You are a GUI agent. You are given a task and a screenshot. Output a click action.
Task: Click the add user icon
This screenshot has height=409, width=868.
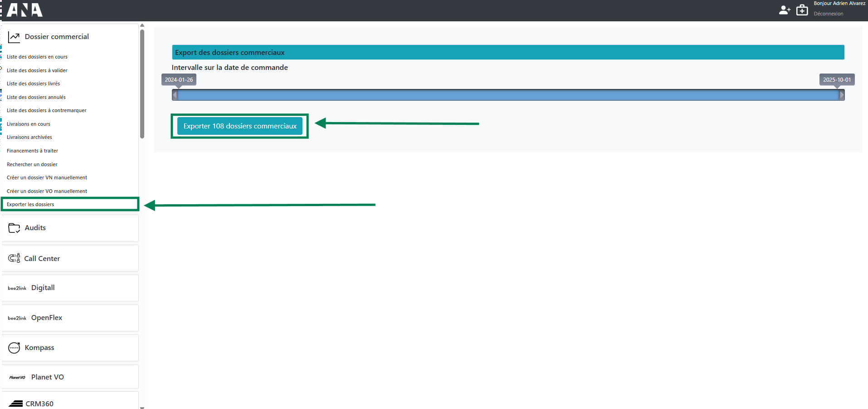point(785,10)
